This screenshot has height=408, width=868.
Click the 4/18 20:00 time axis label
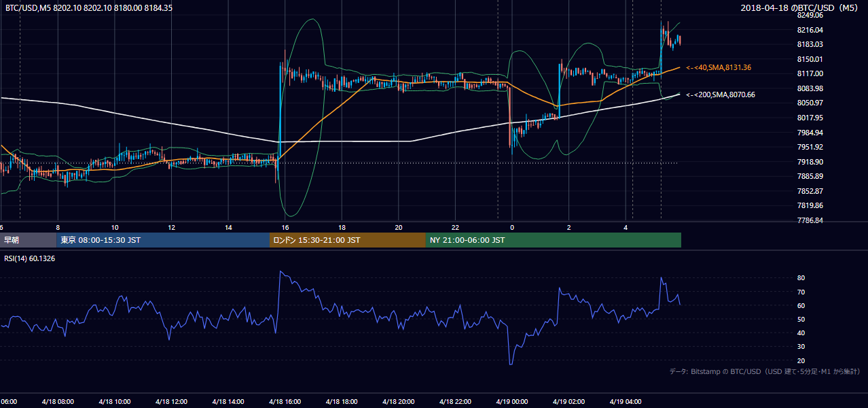pos(399,401)
